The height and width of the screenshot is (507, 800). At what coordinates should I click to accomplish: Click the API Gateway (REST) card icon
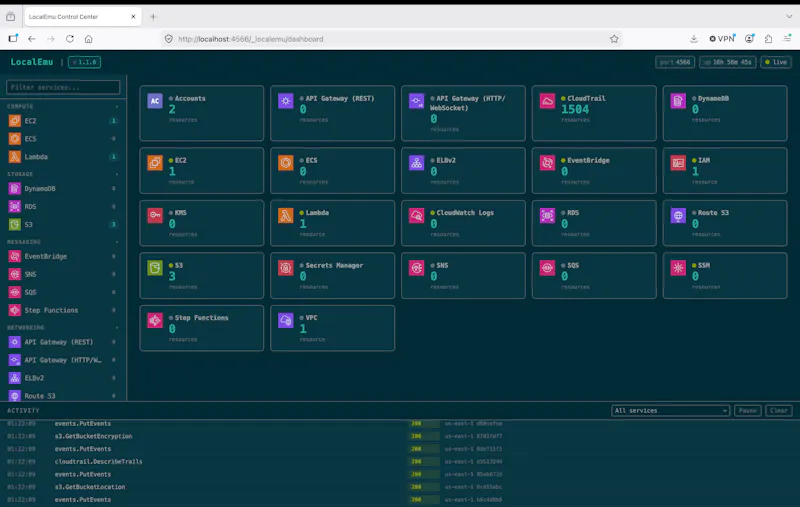286,100
